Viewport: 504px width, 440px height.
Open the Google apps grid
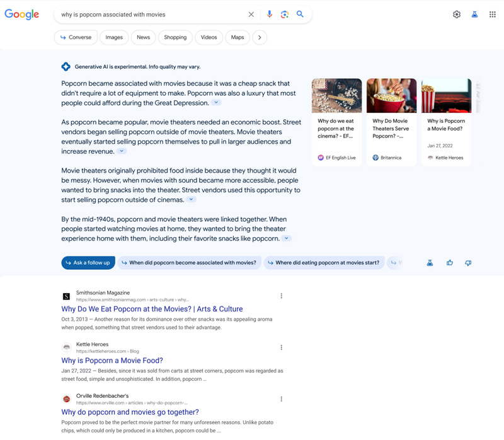(493, 14)
